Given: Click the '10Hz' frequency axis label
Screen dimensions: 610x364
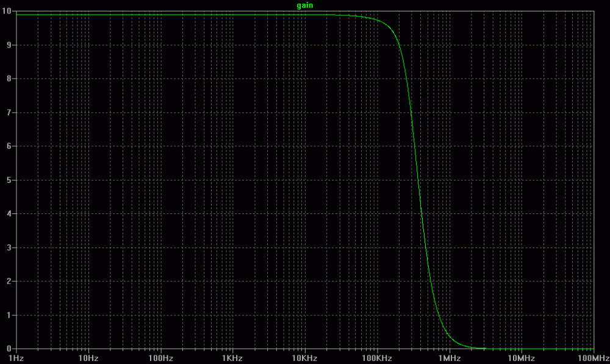Looking at the screenshot, I should 88,358.
